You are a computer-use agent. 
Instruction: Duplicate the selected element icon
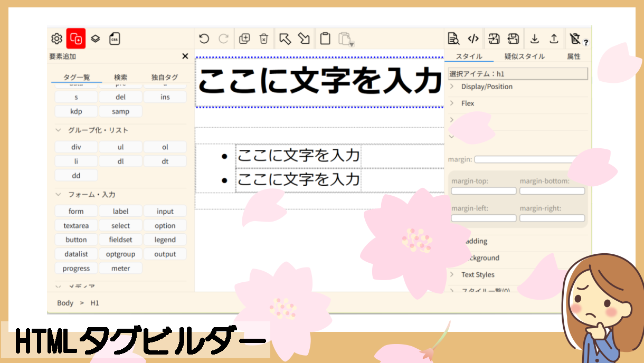244,39
